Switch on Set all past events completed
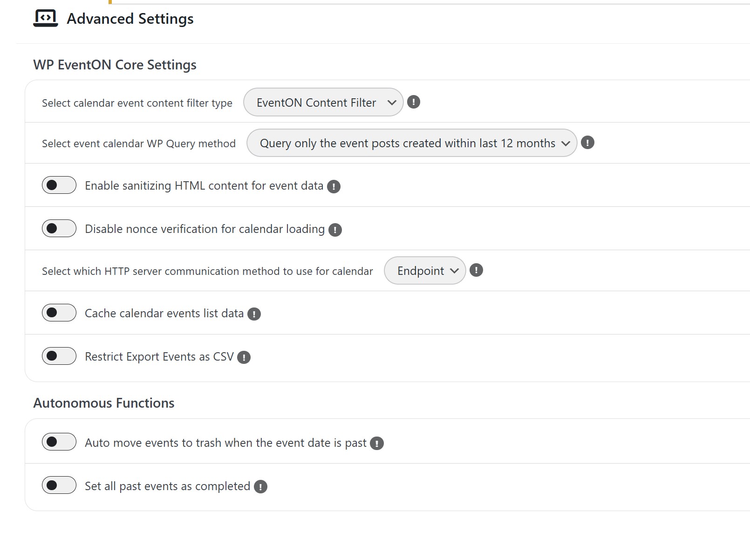Image resolution: width=750 pixels, height=560 pixels. pyautogui.click(x=59, y=485)
